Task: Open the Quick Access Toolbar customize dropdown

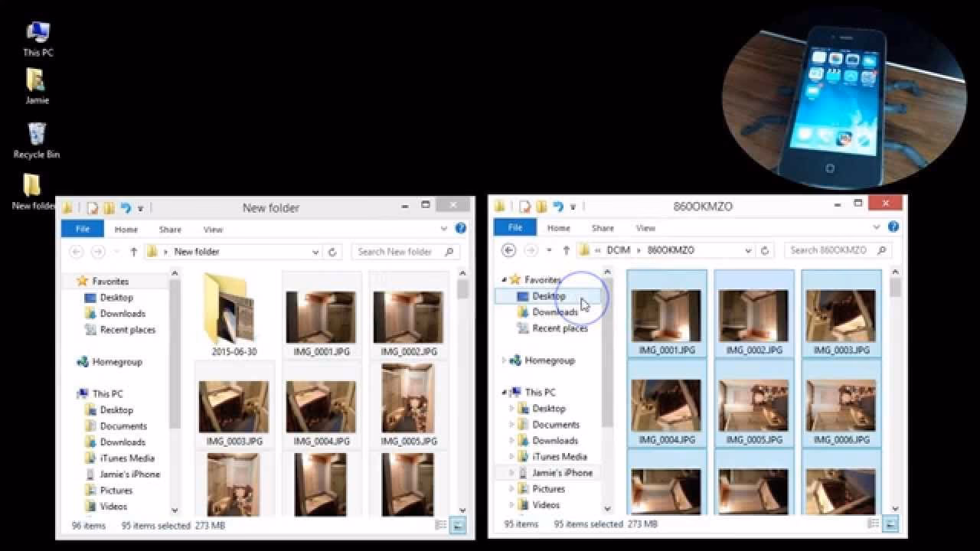Action: [x=142, y=207]
